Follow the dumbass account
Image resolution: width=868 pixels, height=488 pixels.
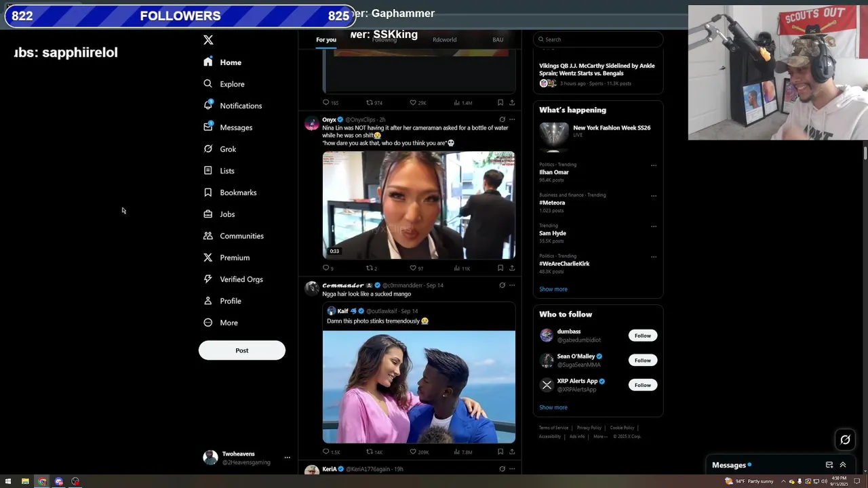point(643,335)
